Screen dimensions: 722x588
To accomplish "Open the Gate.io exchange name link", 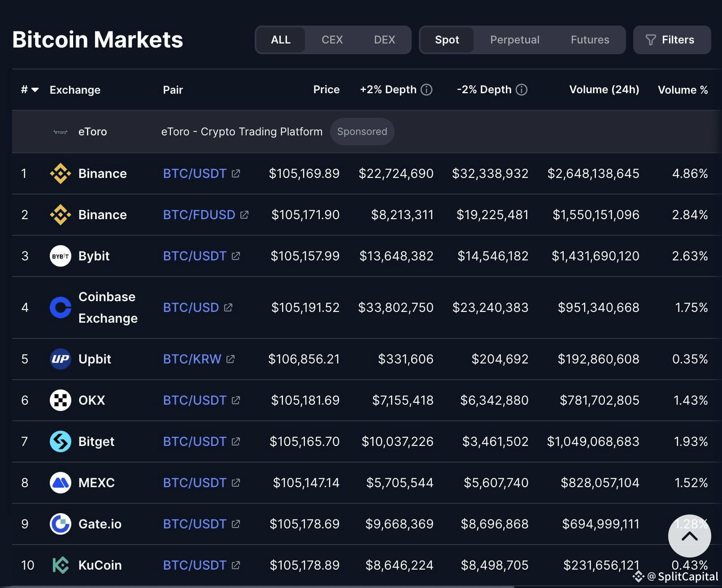I will pos(100,524).
